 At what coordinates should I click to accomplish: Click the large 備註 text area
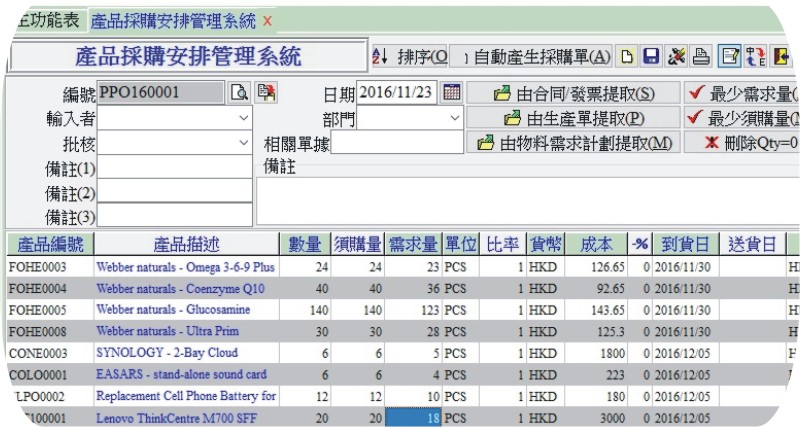(528, 201)
